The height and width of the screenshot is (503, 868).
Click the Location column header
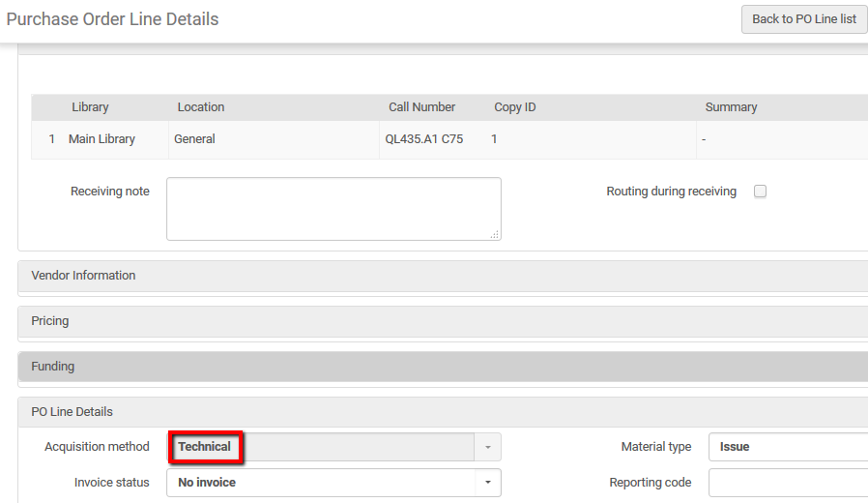[201, 107]
